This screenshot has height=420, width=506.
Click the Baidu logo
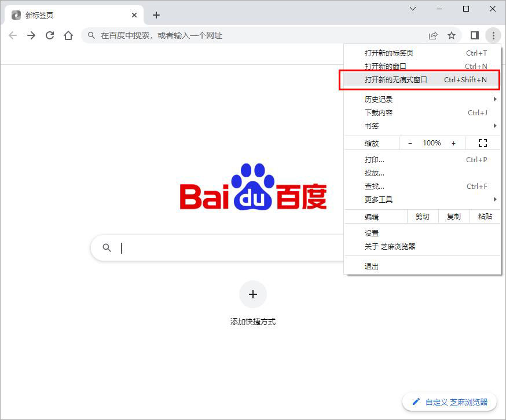[253, 187]
